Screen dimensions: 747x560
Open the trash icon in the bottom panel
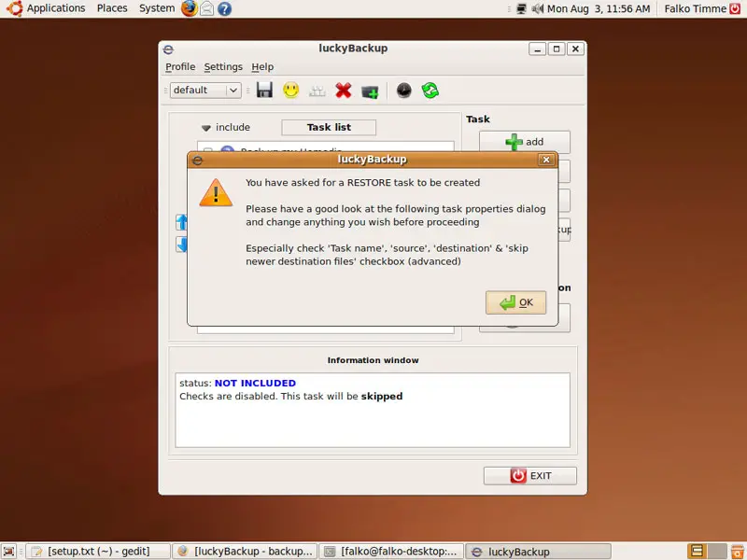[738, 552]
